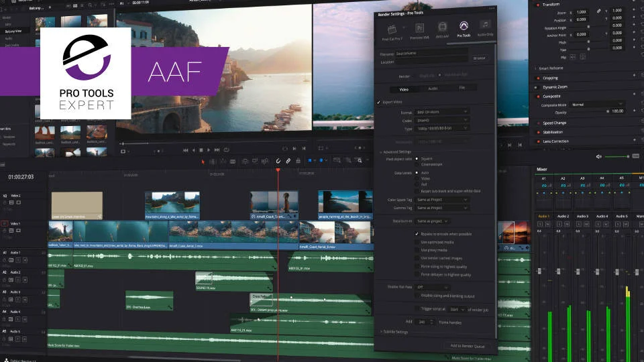The width and height of the screenshot is (644, 362).
Task: Select the beige clip on Video 2
Action: tap(76, 205)
